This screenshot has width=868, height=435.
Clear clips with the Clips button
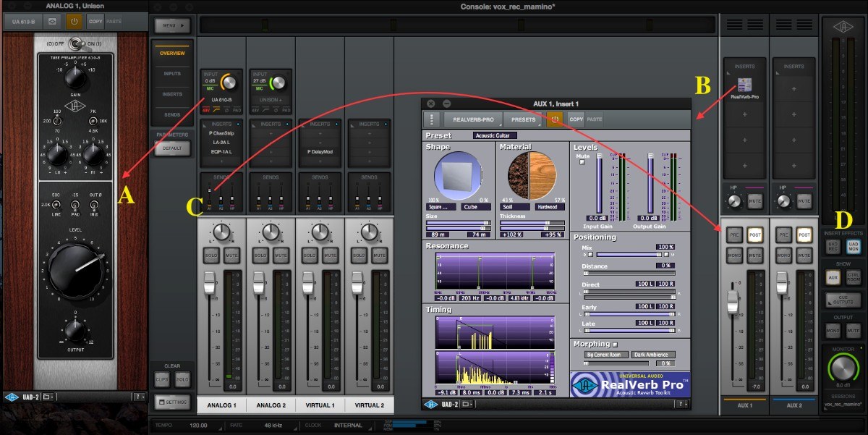(x=163, y=379)
